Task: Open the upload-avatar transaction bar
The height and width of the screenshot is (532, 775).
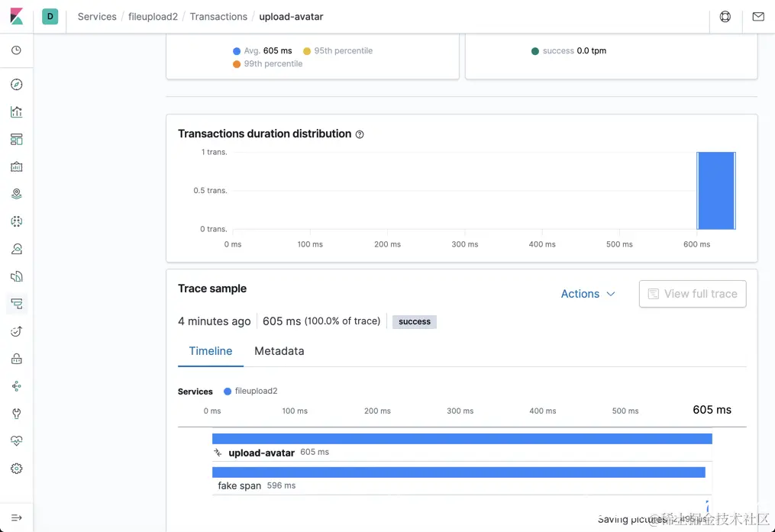Action: pyautogui.click(x=462, y=439)
